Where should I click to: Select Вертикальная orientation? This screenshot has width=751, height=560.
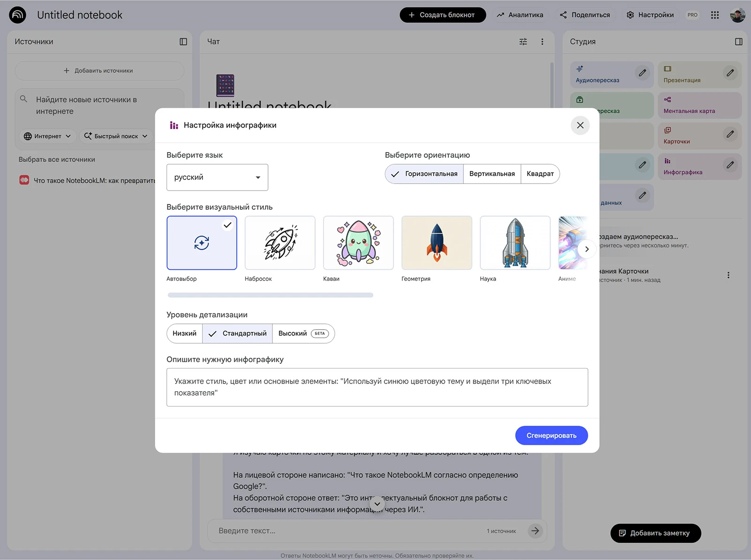[x=491, y=174]
